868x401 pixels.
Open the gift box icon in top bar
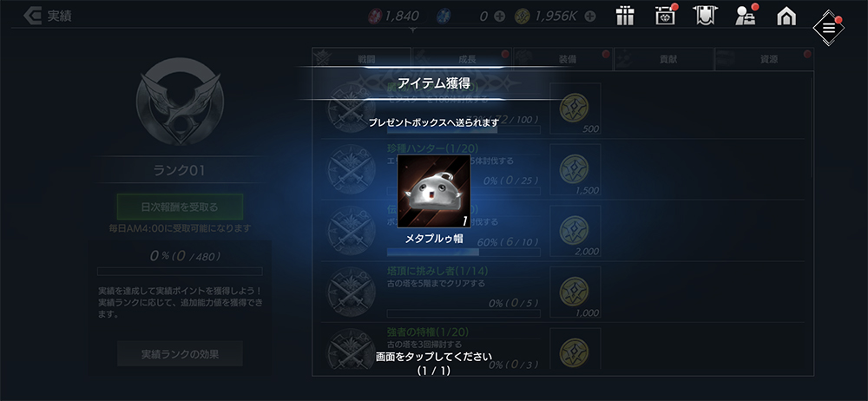click(625, 16)
